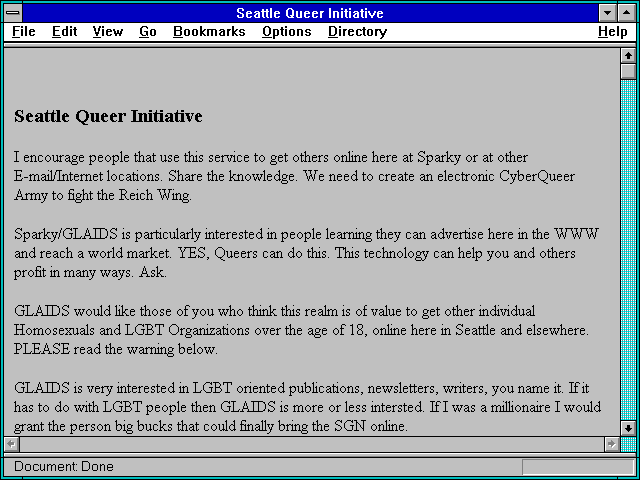
Task: Click the vertical scrollbar track below thumb
Action: (628, 250)
